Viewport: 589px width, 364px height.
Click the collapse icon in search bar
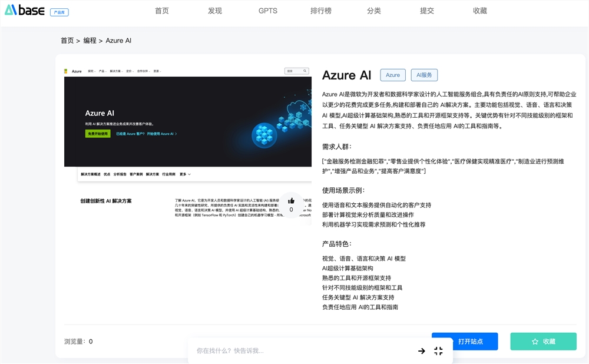(438, 351)
